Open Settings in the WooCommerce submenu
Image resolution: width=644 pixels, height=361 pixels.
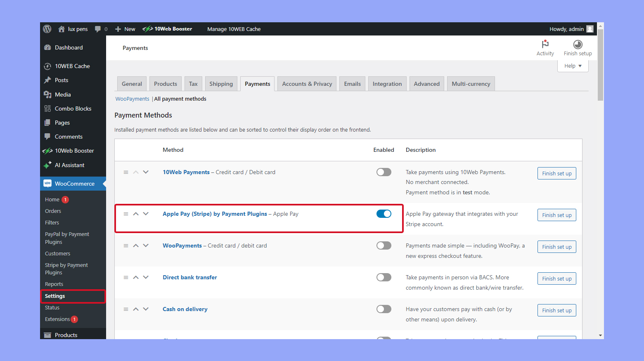(55, 296)
